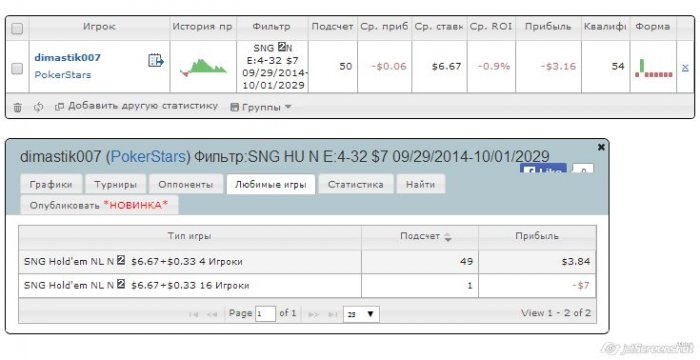The height and width of the screenshot is (360, 700).
Task: Click the filter cell SNG E:4-32 $7
Action: click(x=273, y=67)
